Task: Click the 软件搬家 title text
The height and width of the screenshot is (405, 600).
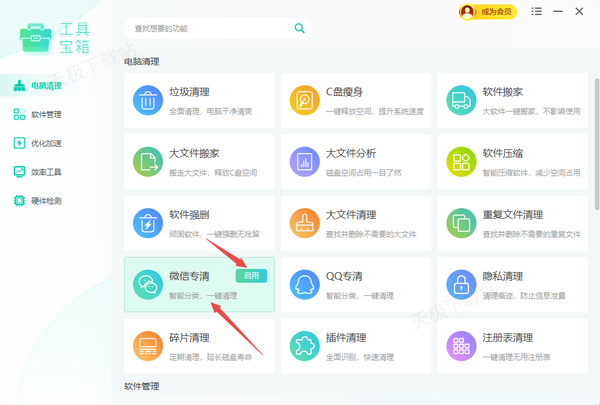Action: (x=502, y=92)
